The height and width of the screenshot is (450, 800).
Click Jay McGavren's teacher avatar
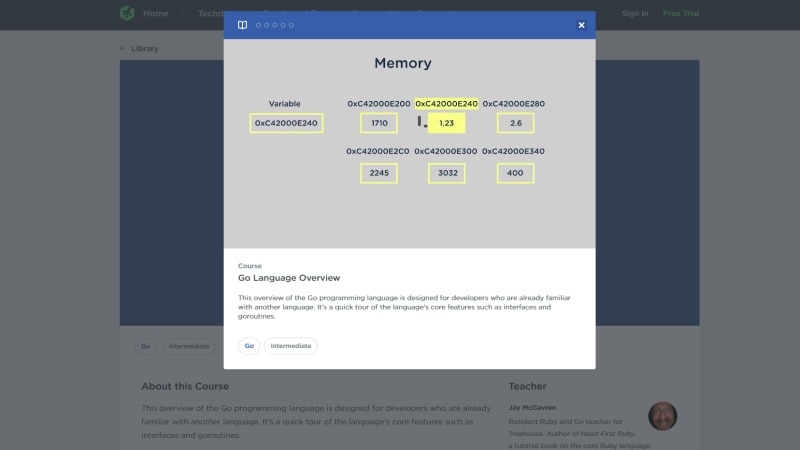662,416
